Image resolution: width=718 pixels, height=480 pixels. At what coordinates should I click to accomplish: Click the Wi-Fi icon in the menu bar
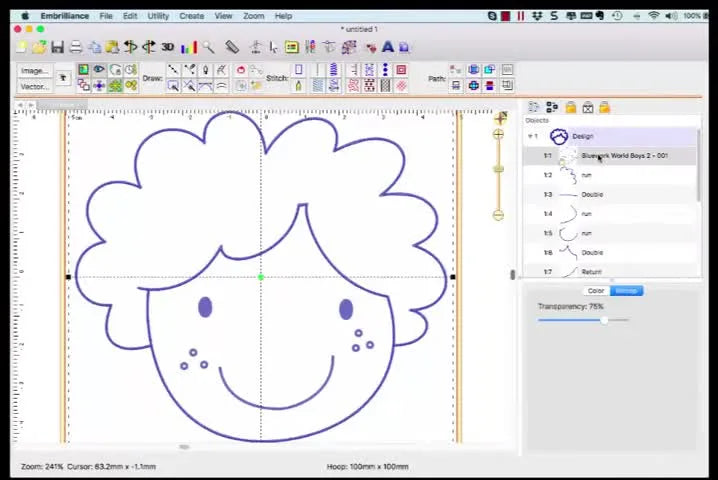coord(654,16)
